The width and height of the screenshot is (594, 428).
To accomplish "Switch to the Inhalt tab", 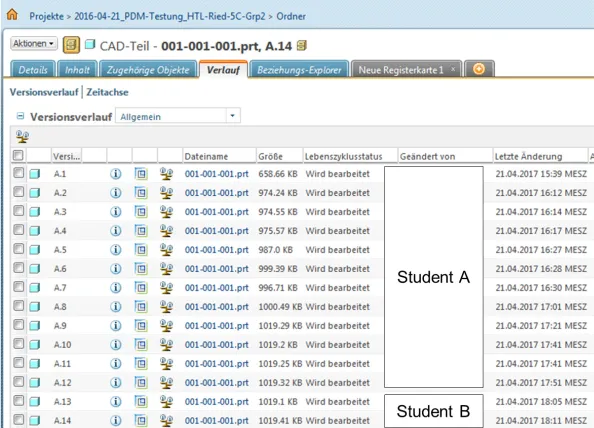I will (77, 70).
